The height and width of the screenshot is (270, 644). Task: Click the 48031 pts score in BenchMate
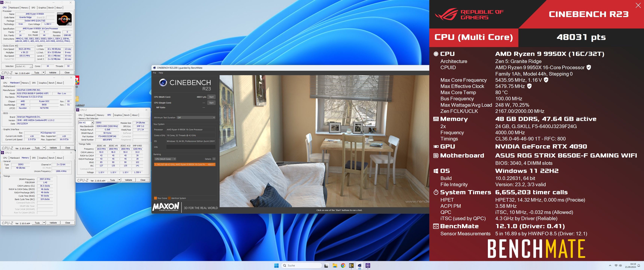coord(581,37)
